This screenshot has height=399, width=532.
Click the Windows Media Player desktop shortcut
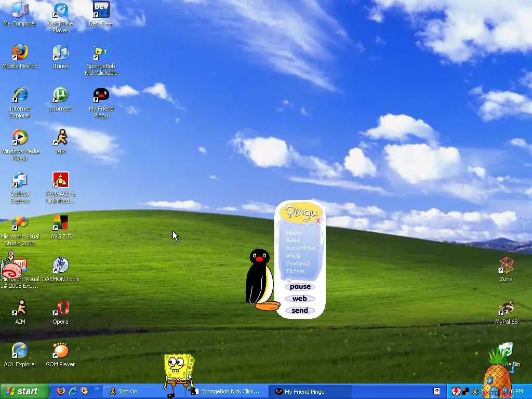tap(20, 145)
